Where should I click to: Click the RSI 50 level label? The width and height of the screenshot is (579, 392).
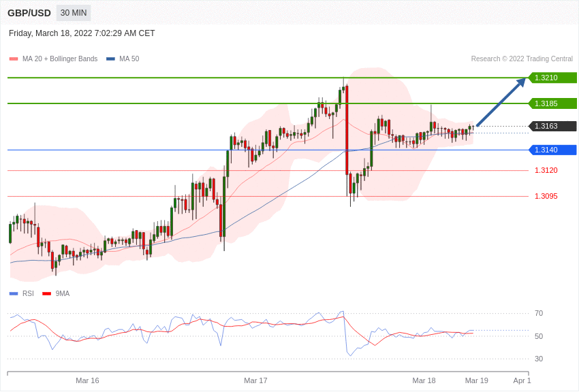pos(539,336)
